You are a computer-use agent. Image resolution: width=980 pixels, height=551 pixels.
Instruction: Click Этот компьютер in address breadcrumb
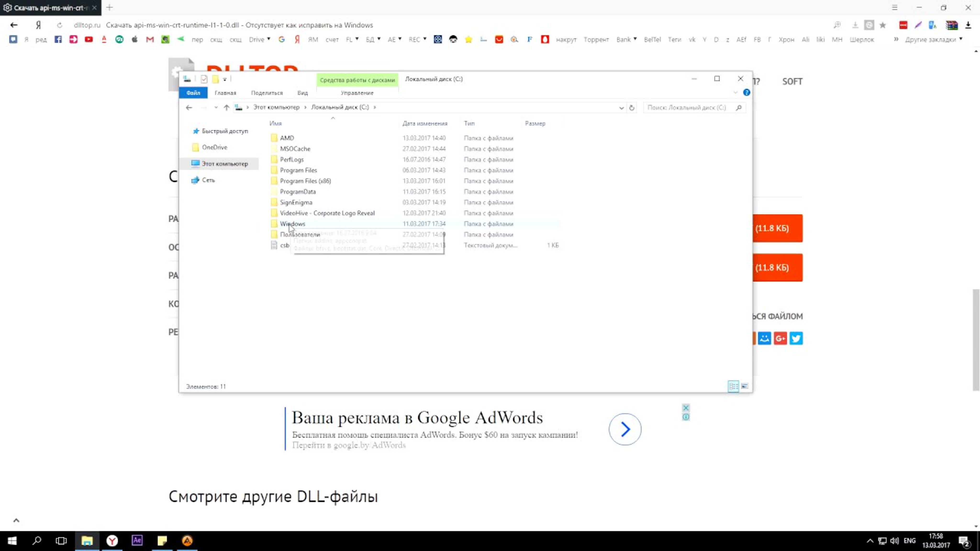click(x=277, y=107)
